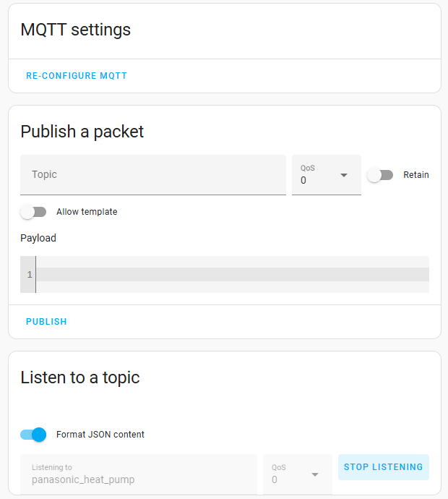Enable the Allow template switch
The width and height of the screenshot is (448, 499).
coord(33,212)
